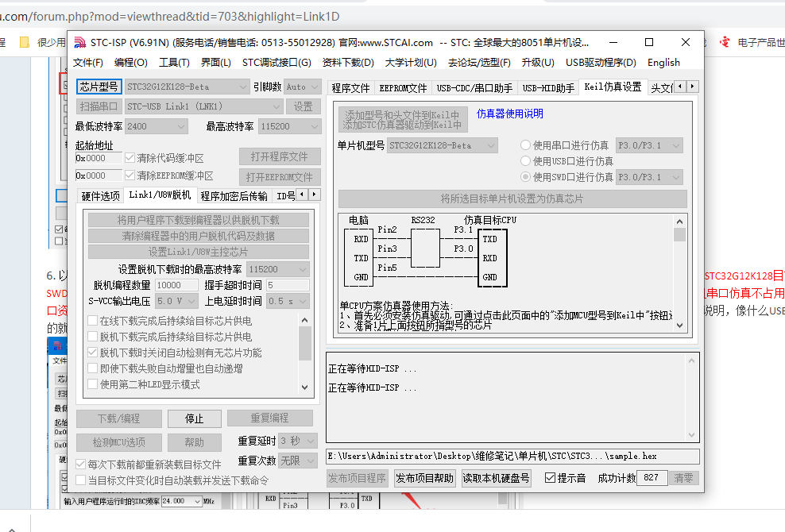
Task: Enable 即使下载失败自动增量也自动递增
Action: (92, 368)
